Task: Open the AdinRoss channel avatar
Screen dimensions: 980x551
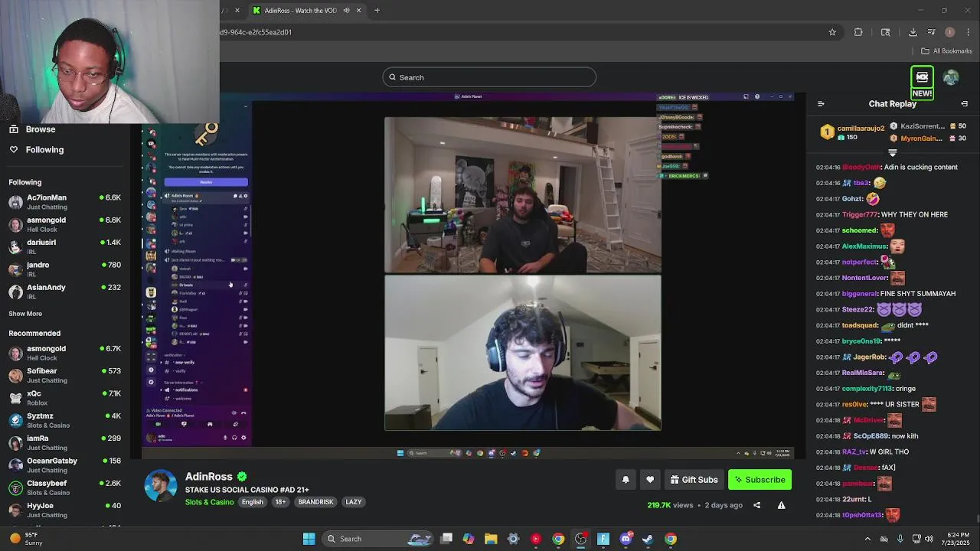Action: 161,487
